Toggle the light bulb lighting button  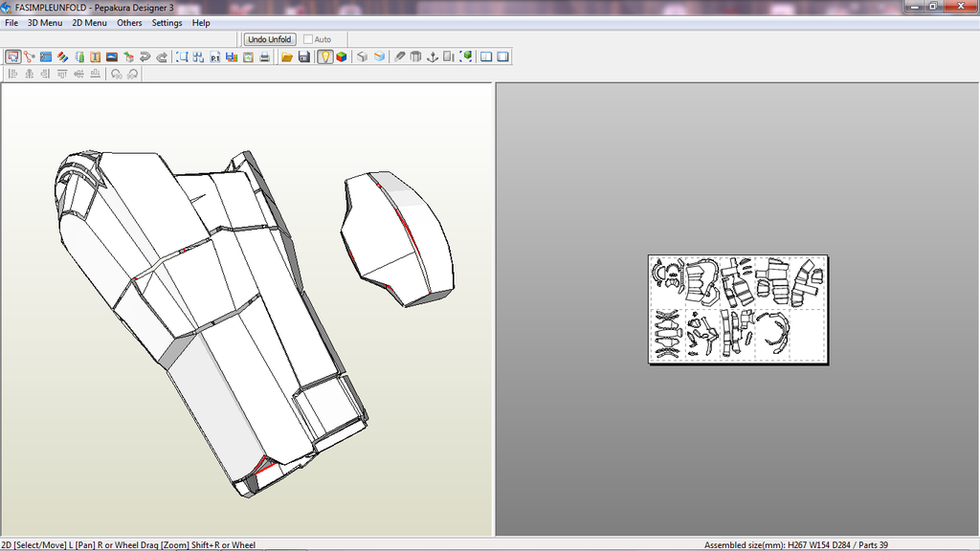click(x=325, y=57)
